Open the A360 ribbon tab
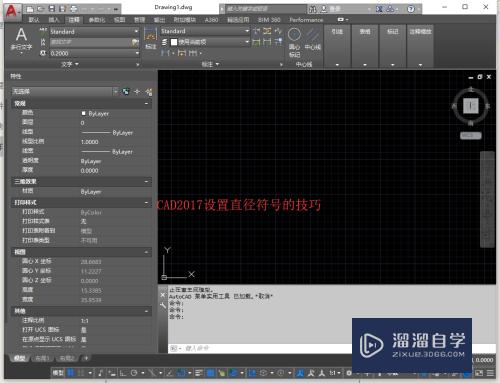500x383 pixels. 211,20
